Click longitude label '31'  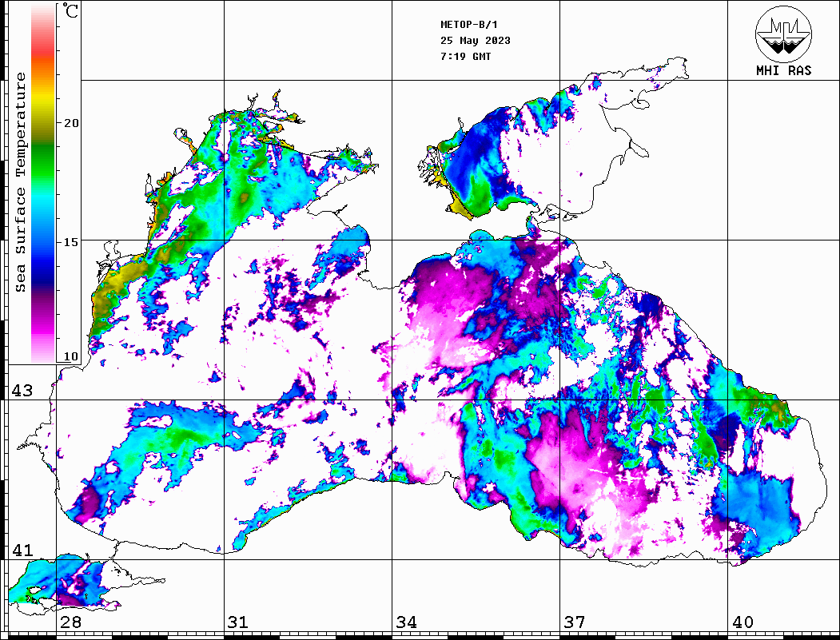pos(238,622)
